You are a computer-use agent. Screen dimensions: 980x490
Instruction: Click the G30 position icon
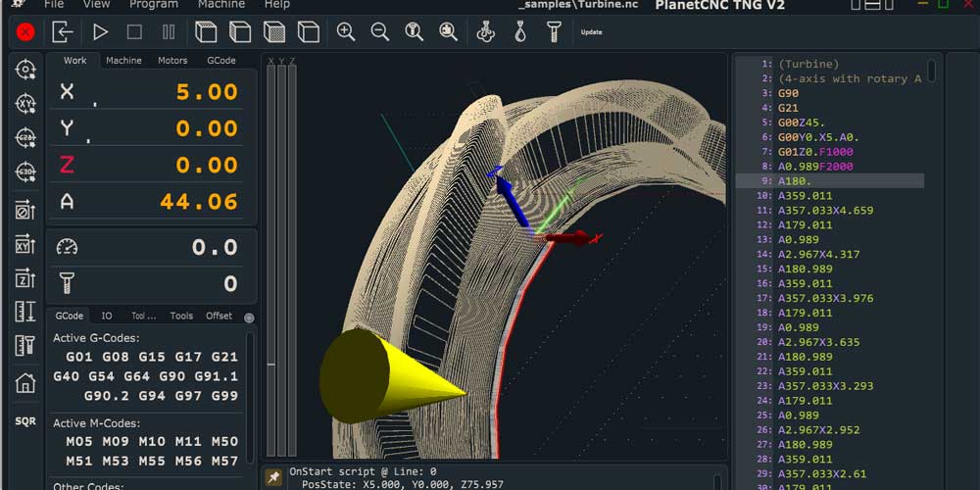(x=25, y=171)
